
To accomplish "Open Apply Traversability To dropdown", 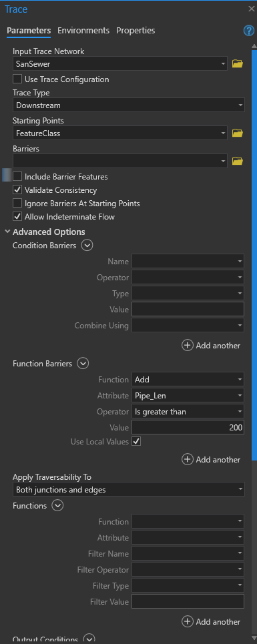I will (x=128, y=490).
